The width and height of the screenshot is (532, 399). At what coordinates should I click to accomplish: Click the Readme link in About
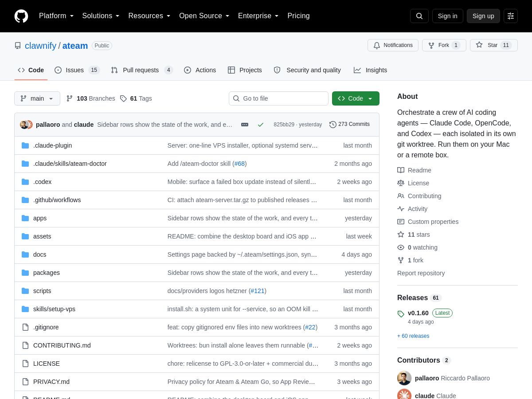419,170
